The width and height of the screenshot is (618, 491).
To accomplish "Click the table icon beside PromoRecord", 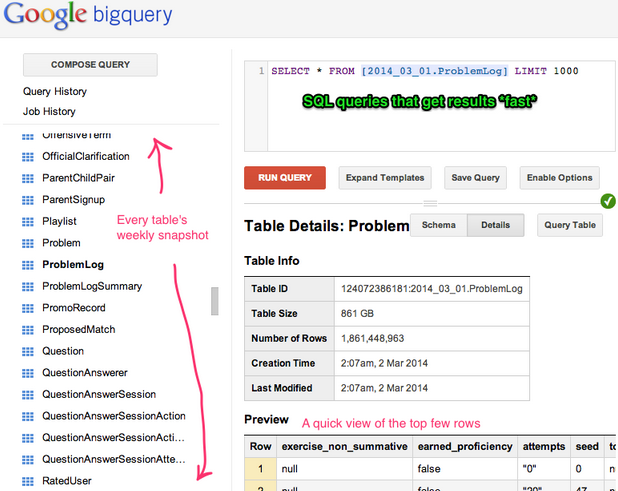I will tap(28, 308).
